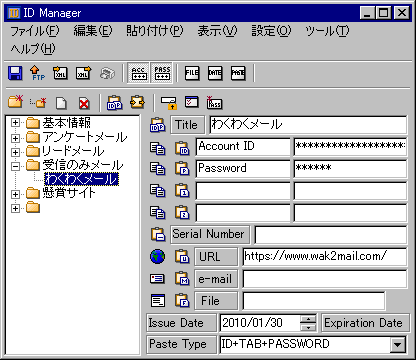The width and height of the screenshot is (416, 360).
Task: Click the PASS generator icon with red star
Action: [214, 102]
